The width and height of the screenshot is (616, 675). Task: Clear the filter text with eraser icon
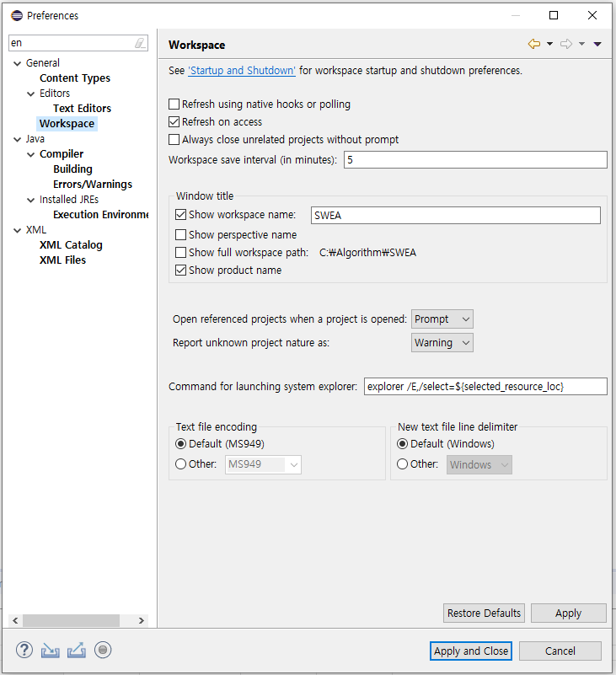coord(140,43)
